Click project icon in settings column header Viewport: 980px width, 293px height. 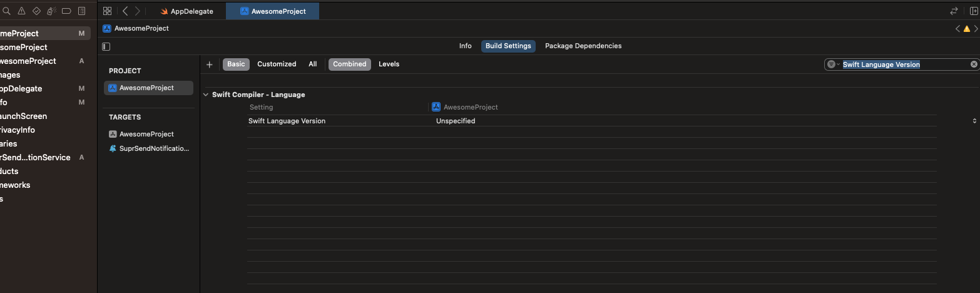436,107
